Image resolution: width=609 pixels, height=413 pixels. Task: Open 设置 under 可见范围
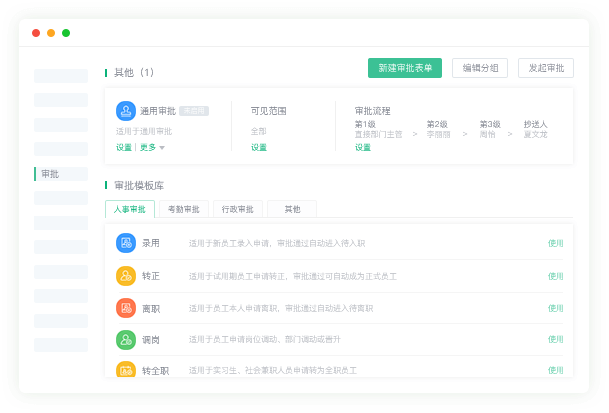tap(259, 147)
